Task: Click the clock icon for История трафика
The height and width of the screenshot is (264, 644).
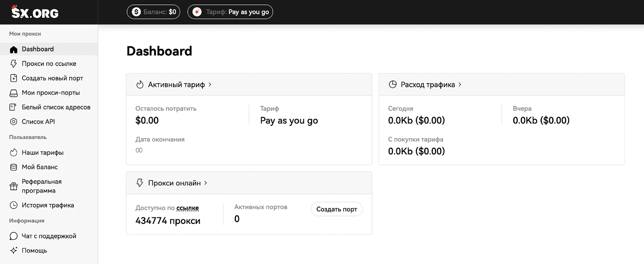Action: pyautogui.click(x=14, y=205)
